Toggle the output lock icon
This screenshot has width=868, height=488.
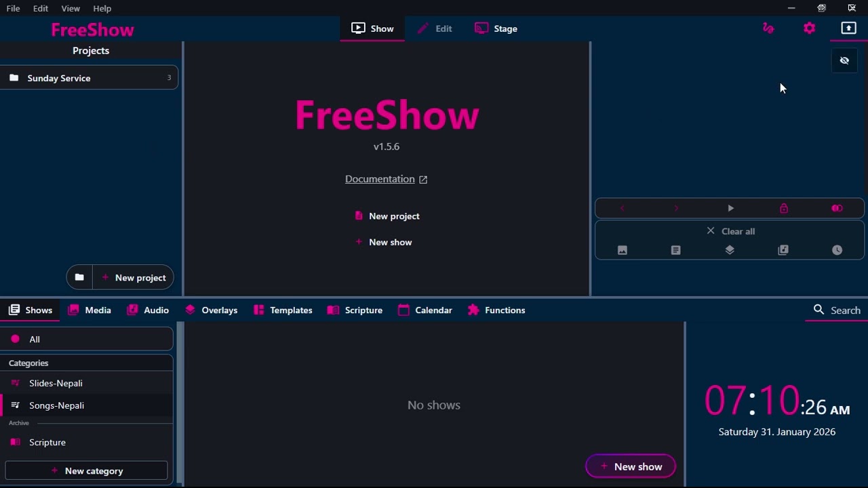pyautogui.click(x=783, y=208)
